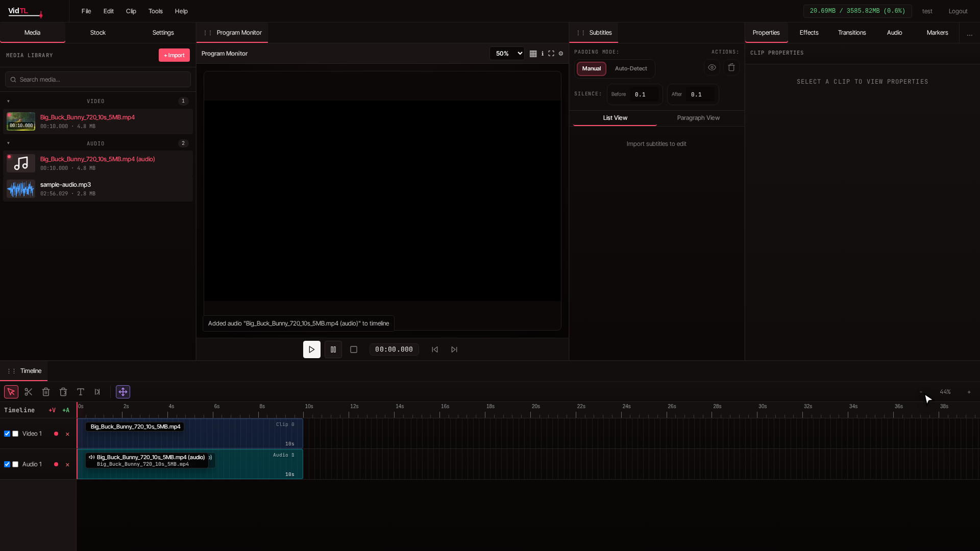The width and height of the screenshot is (980, 551).
Task: Open the info icon in Program Monitor
Action: click(542, 54)
